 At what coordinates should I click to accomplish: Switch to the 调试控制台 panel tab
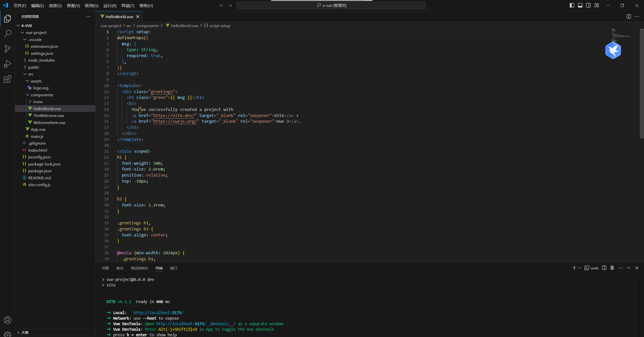tap(139, 268)
